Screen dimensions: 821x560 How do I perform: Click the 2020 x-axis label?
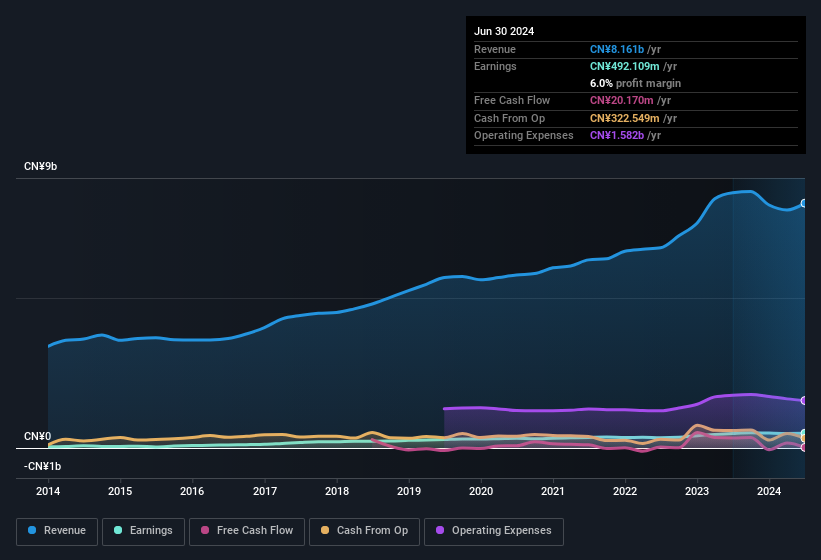tap(481, 491)
